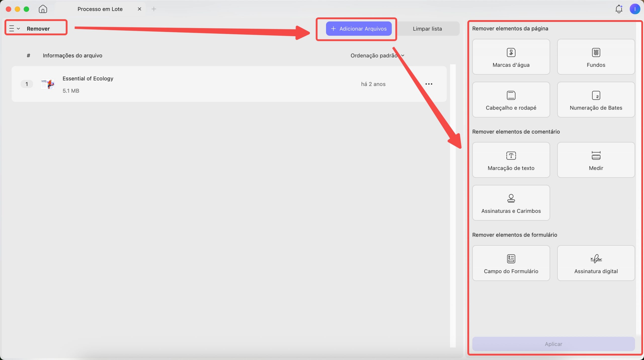Click the green fullscreen window button
The image size is (644, 360).
tap(26, 9)
